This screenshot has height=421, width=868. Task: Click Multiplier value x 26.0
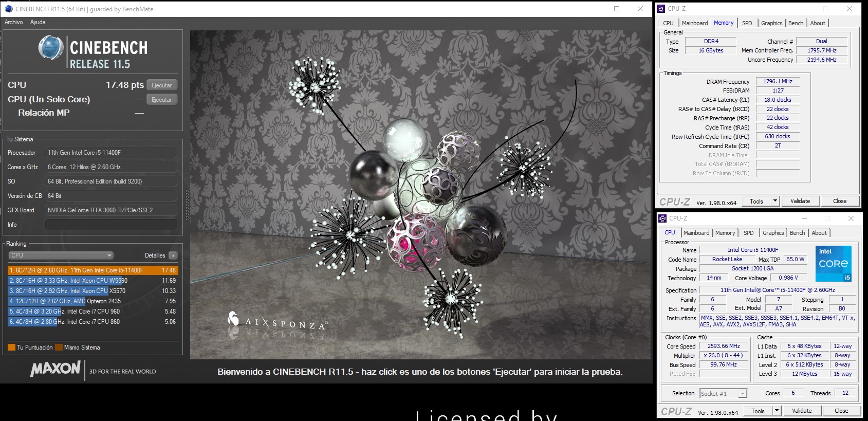(x=724, y=355)
